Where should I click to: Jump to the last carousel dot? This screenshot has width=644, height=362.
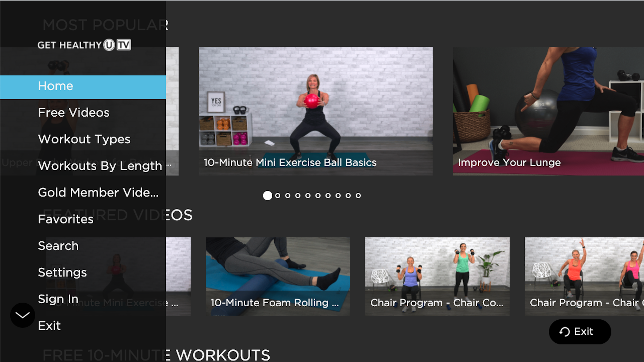coord(358,195)
